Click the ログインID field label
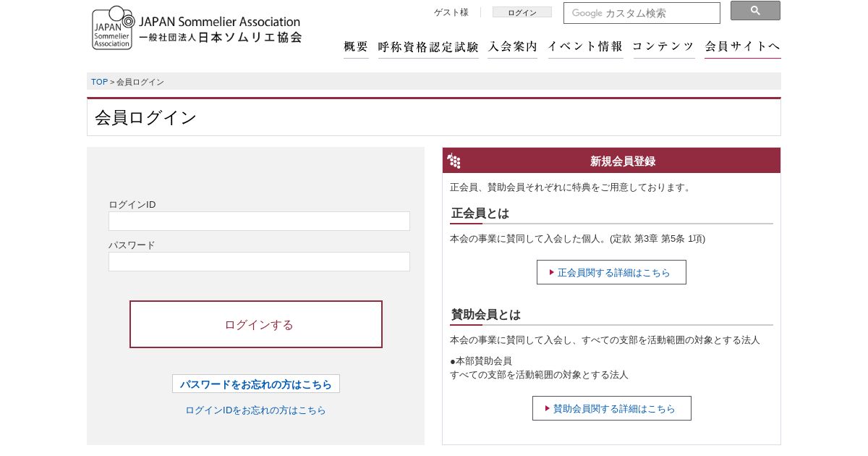 (132, 204)
